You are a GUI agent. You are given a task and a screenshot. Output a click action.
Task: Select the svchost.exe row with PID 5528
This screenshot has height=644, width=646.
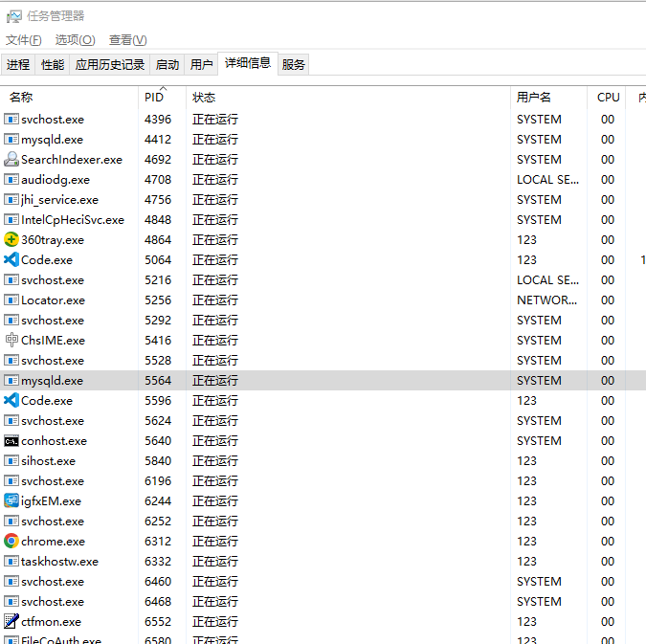pyautogui.click(x=323, y=360)
